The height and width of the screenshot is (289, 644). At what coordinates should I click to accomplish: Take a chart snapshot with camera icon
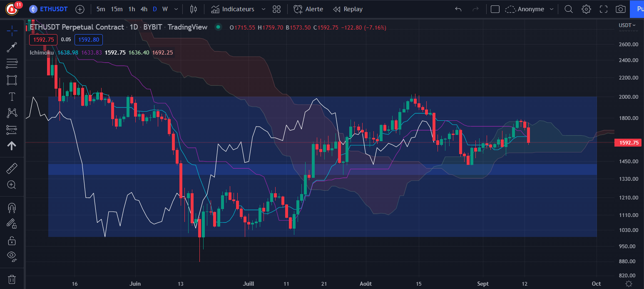coord(620,9)
